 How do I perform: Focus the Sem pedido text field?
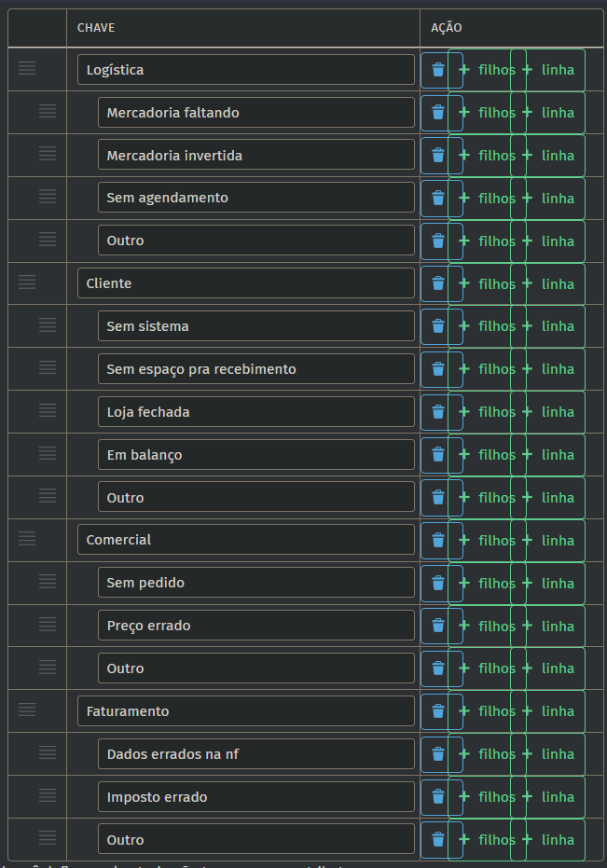pyautogui.click(x=256, y=583)
